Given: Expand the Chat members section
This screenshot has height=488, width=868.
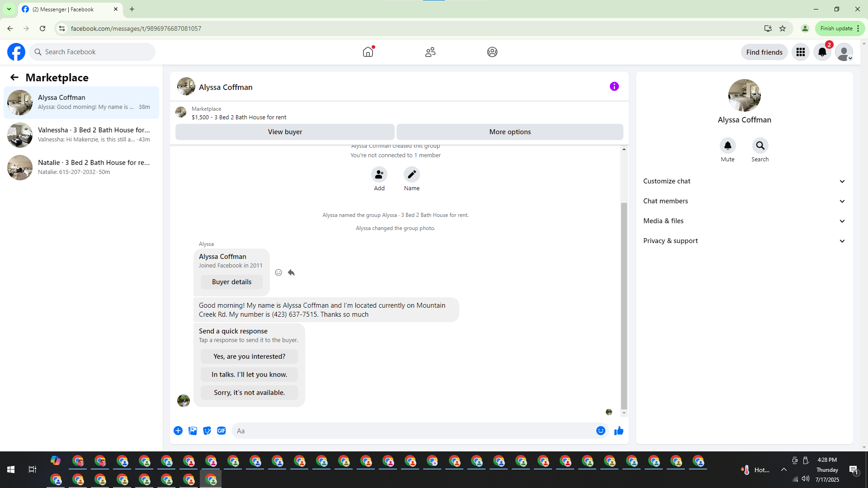Looking at the screenshot, I should pos(744,201).
